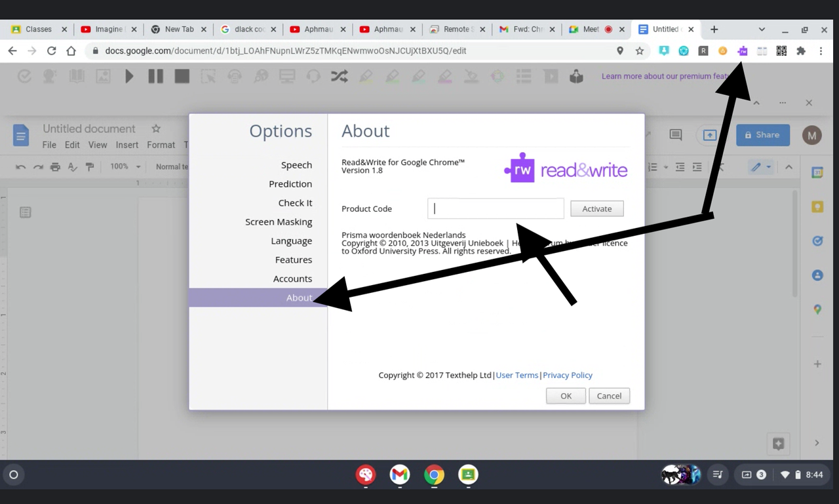The width and height of the screenshot is (839, 504).
Task: Select the yellow highlighter in Read&Write
Action: click(x=366, y=77)
